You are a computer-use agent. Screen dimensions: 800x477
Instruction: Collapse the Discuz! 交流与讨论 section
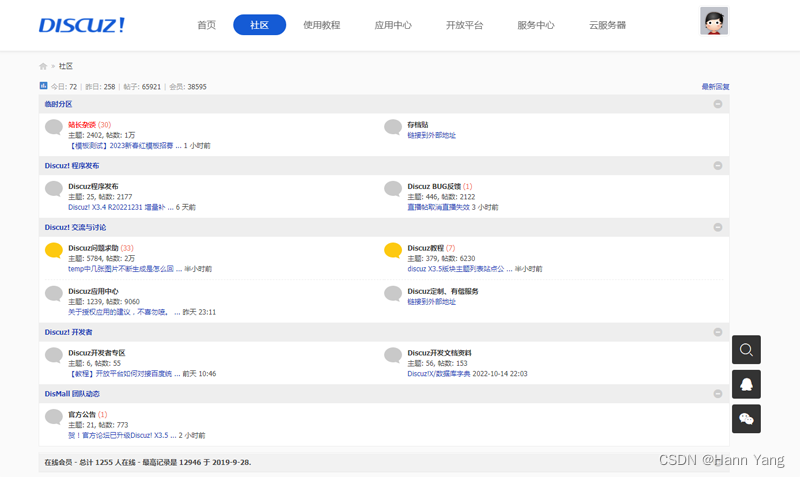point(718,228)
